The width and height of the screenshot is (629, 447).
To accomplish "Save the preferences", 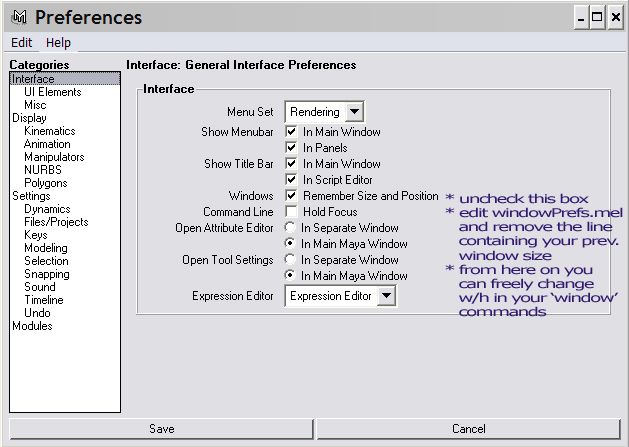I will point(161,429).
